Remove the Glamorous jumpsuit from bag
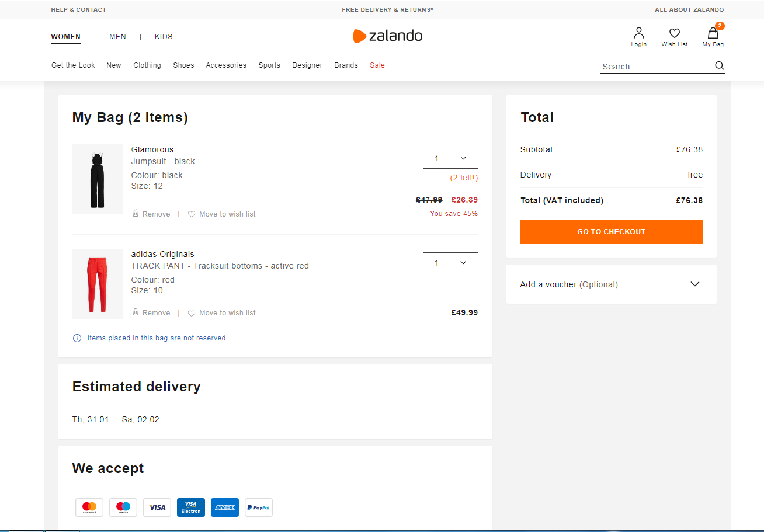 tap(157, 214)
